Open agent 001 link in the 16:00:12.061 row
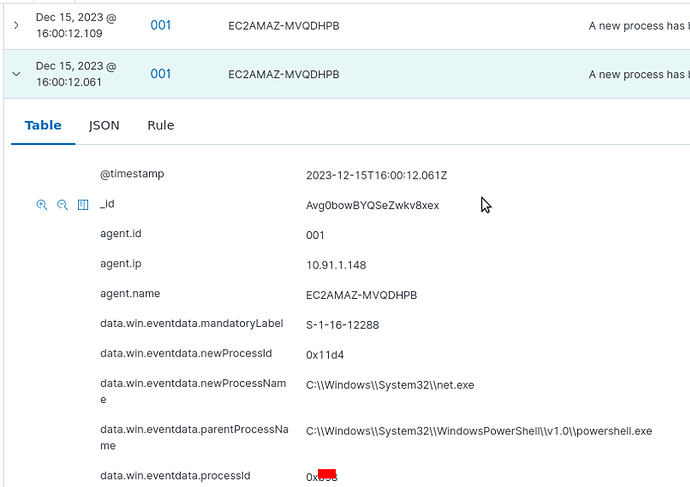Image resolution: width=690 pixels, height=487 pixels. (161, 74)
